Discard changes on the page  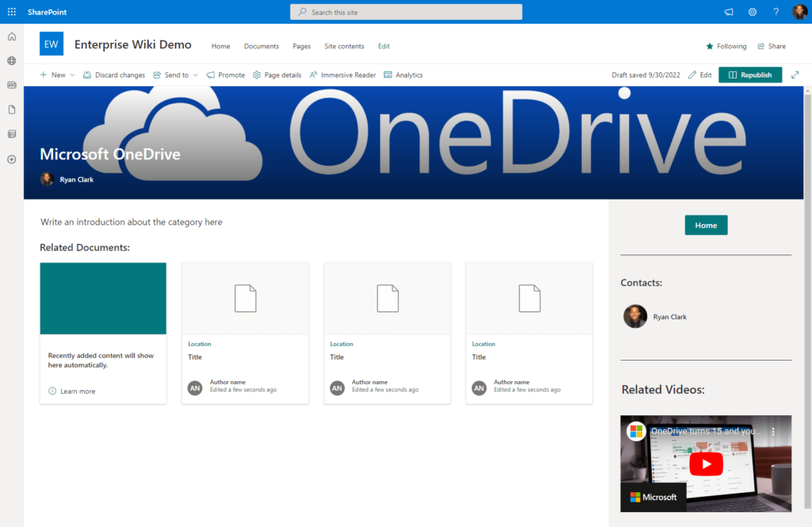(114, 75)
